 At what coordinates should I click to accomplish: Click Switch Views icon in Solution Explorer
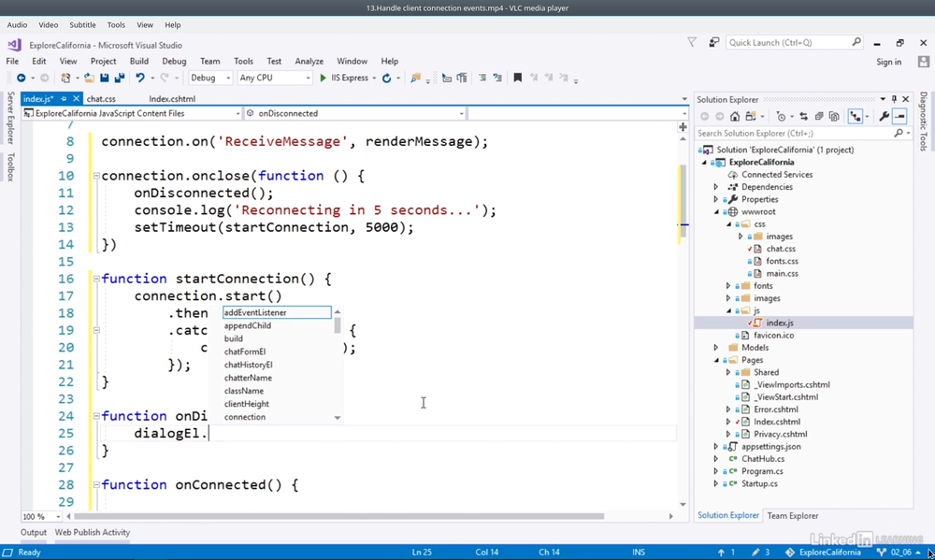pyautogui.click(x=750, y=117)
